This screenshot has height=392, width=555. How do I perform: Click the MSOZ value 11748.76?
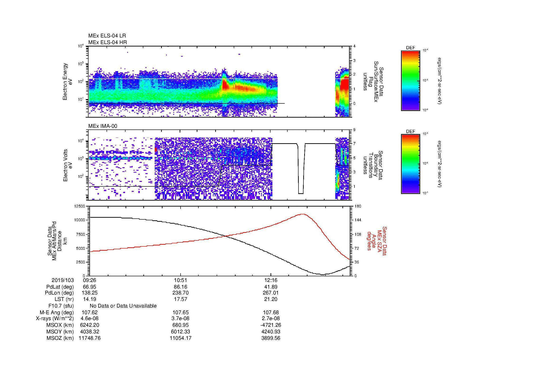(x=90, y=338)
